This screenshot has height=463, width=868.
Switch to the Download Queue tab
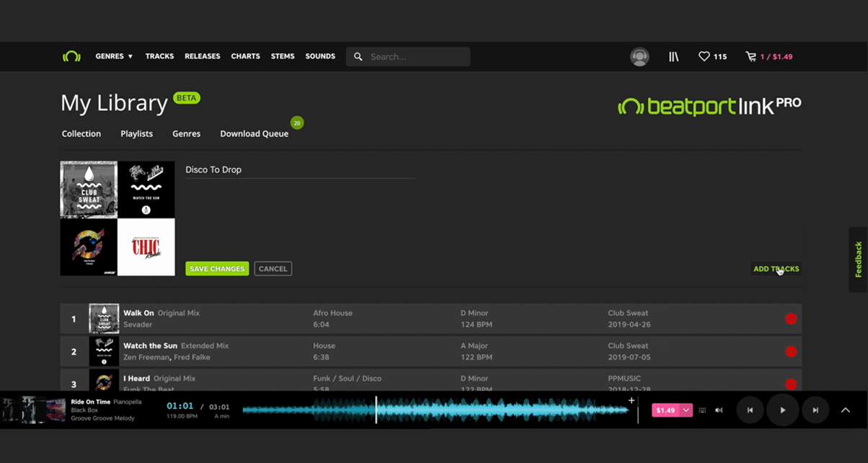[254, 133]
